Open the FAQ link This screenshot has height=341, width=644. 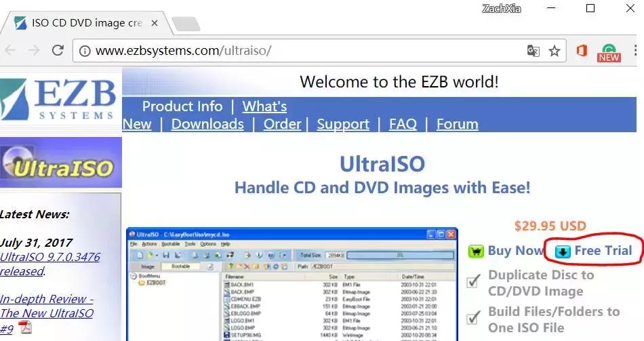point(403,124)
